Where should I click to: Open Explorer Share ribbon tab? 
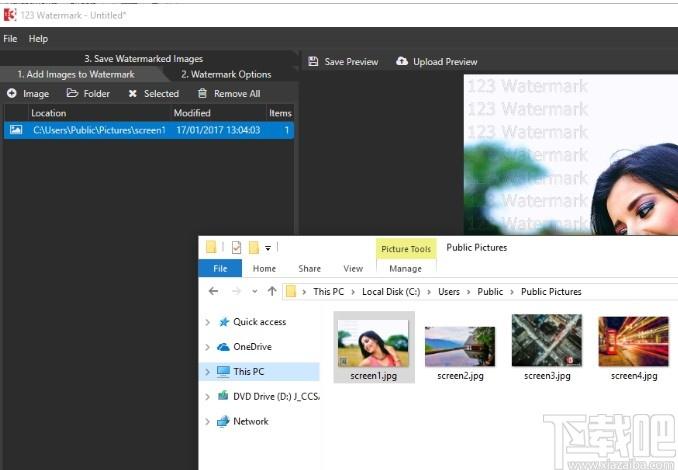click(x=310, y=269)
